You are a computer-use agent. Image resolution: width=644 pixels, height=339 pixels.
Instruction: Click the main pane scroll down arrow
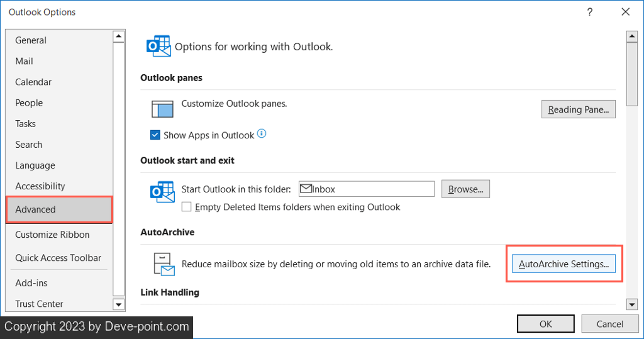632,304
